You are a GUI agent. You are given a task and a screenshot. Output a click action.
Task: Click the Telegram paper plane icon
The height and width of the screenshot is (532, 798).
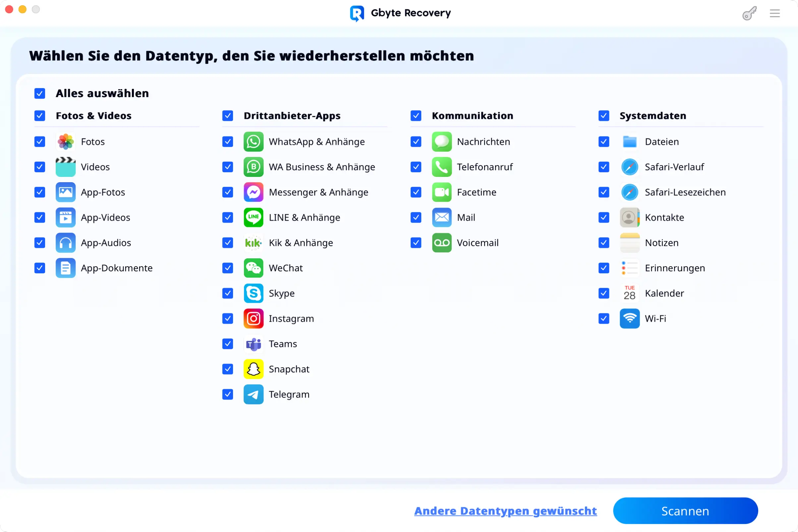coord(253,394)
